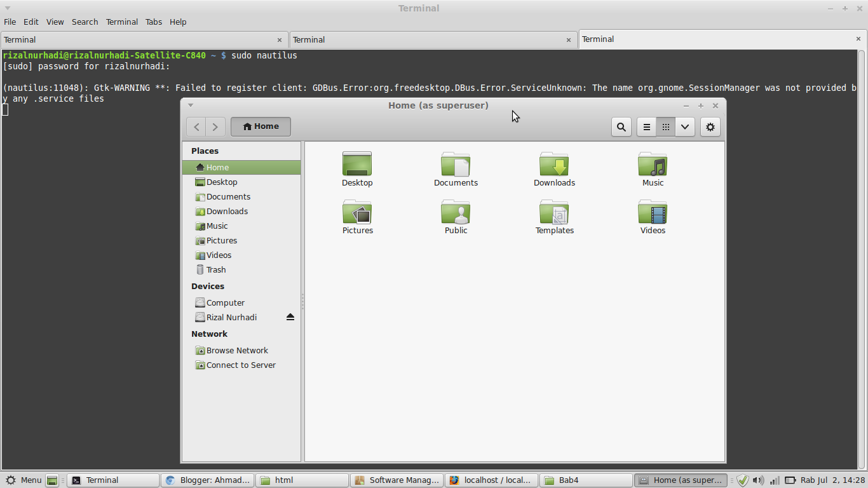Open the network icon in the tray

coord(774,480)
